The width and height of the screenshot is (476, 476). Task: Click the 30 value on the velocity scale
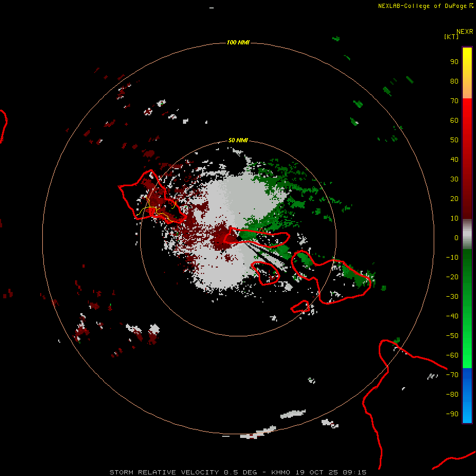(454, 179)
